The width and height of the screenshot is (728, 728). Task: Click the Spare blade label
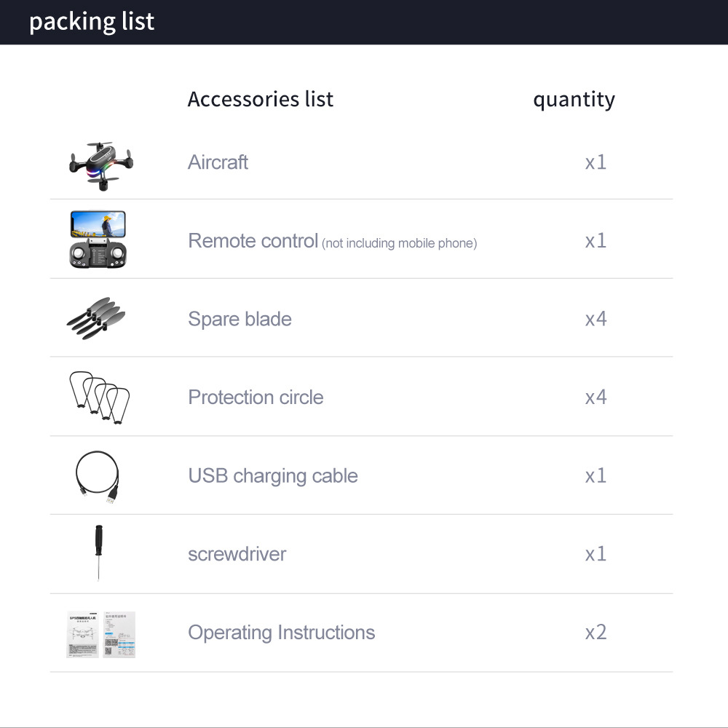click(x=240, y=319)
